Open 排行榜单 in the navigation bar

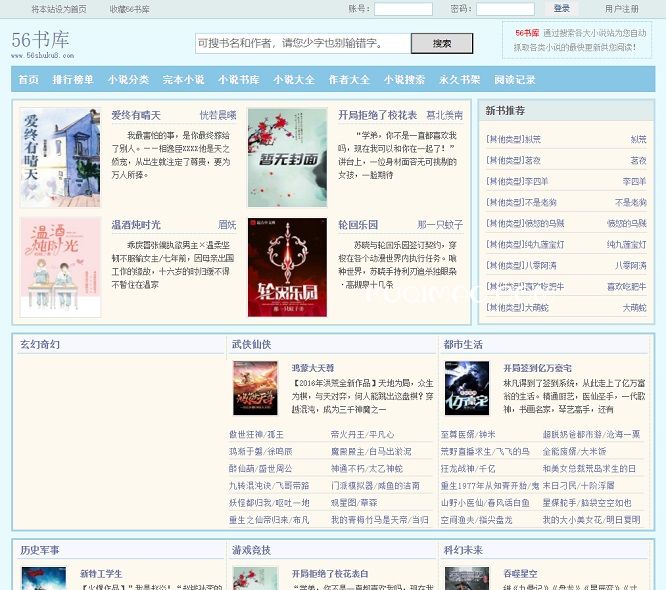point(73,79)
